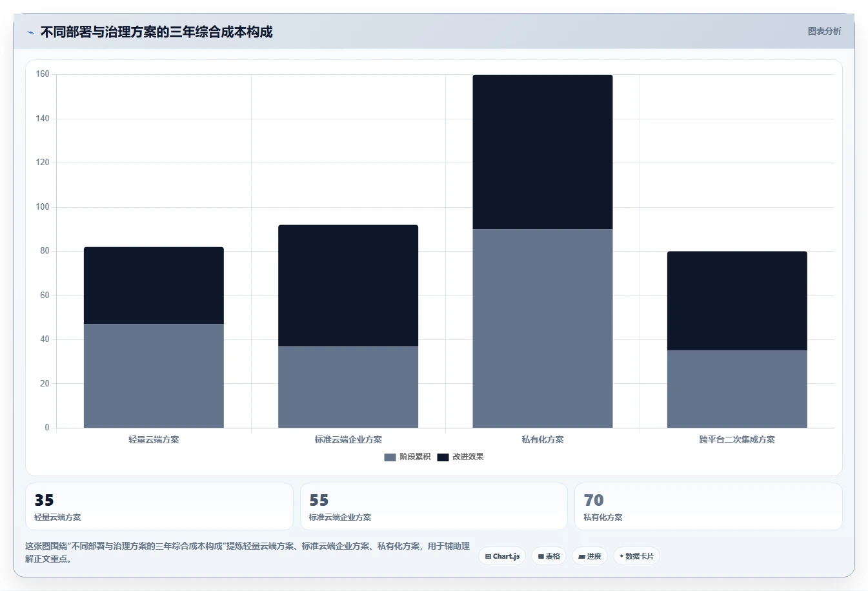
Task: Open the 图表分析 label in header
Action: [824, 31]
